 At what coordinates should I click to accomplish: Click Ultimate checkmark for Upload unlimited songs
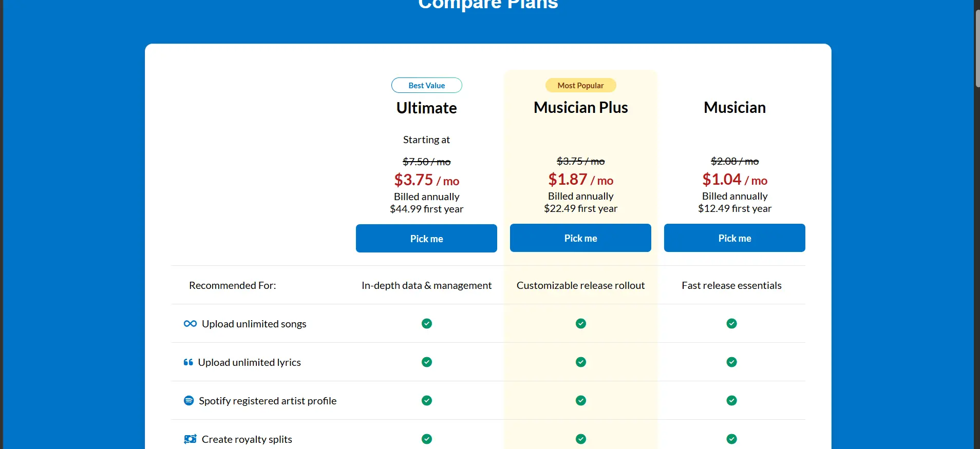[427, 323]
